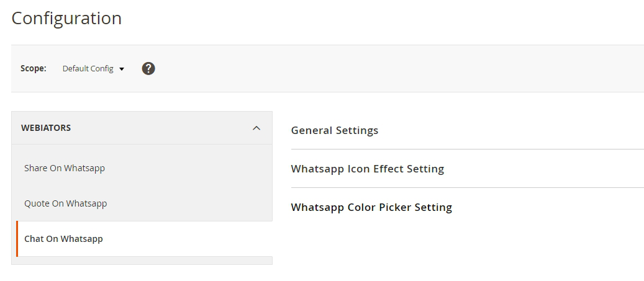Click the WEBIATORS label text
The height and width of the screenshot is (281, 644).
(x=46, y=128)
